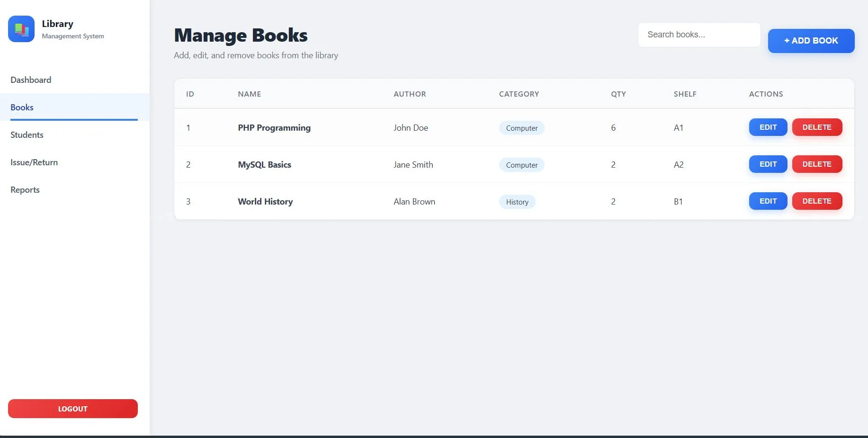This screenshot has height=438, width=868.
Task: Click into the Search books field
Action: [x=698, y=35]
